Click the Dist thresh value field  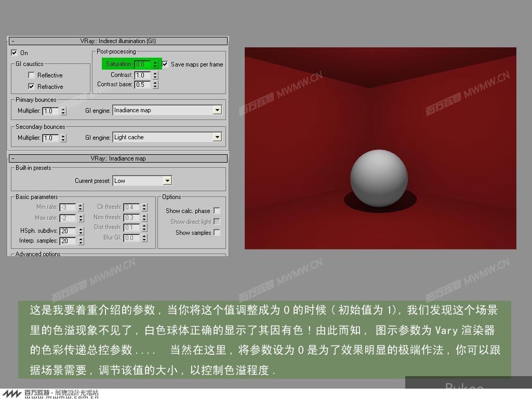pos(131,228)
